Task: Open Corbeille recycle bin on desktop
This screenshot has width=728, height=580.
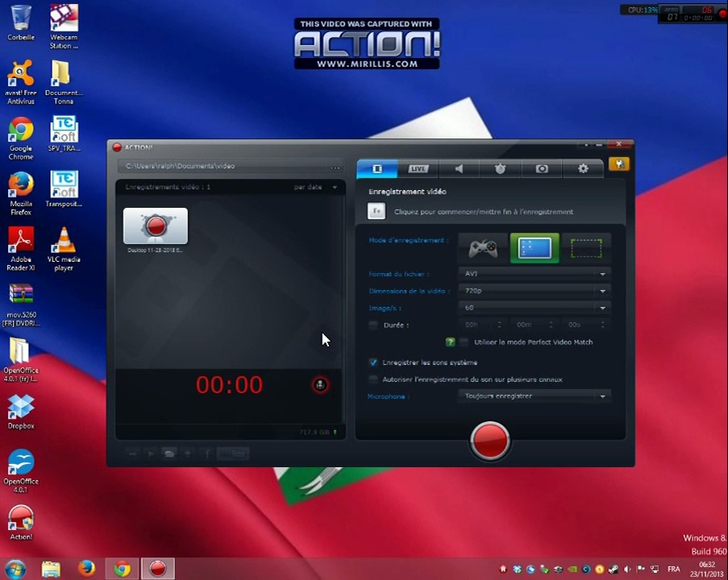Action: (21, 23)
